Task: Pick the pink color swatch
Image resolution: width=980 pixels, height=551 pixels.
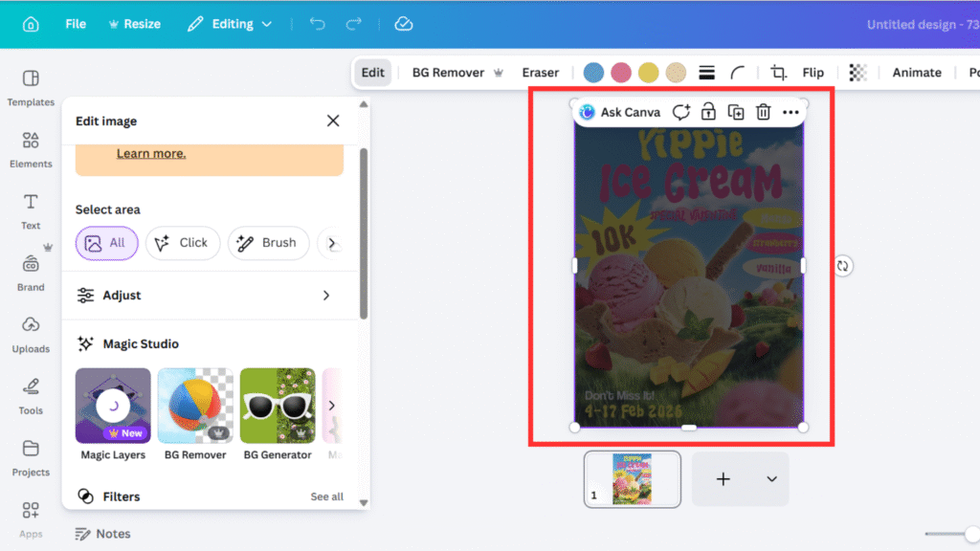Action: click(621, 73)
